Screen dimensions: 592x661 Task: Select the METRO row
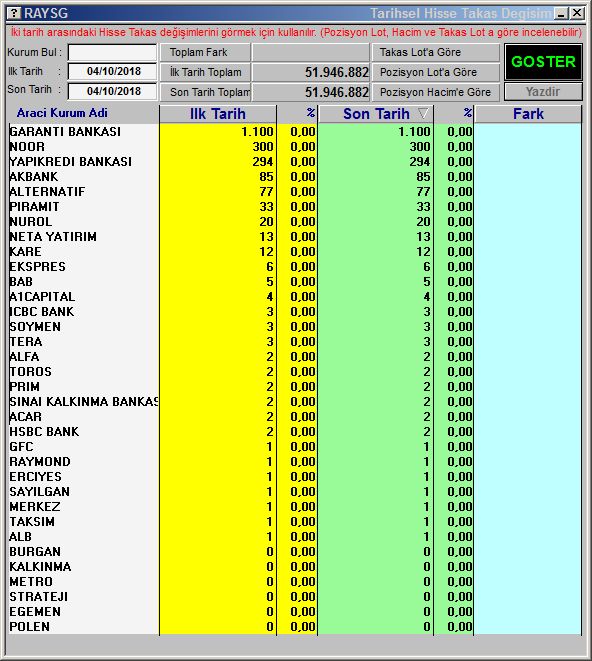[295, 582]
